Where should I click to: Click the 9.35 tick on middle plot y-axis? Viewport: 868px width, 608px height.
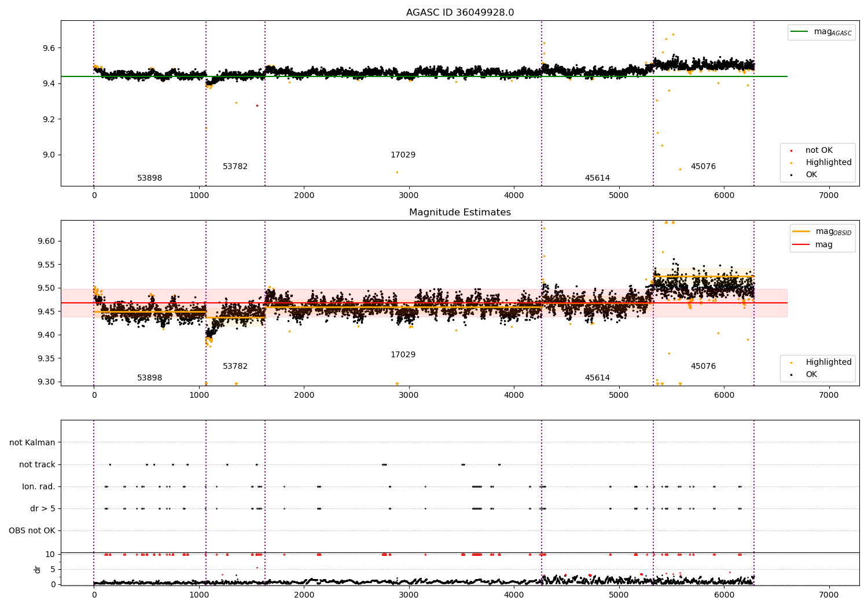point(47,358)
